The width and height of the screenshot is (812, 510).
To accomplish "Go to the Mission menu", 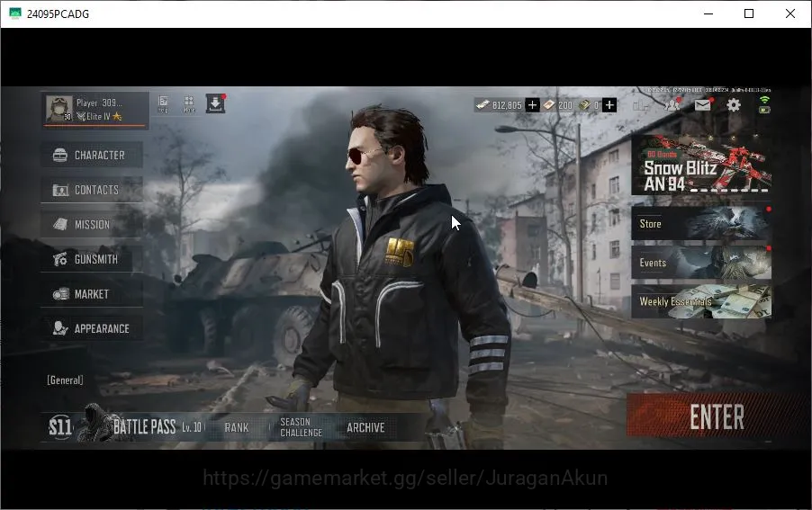I will (x=92, y=225).
